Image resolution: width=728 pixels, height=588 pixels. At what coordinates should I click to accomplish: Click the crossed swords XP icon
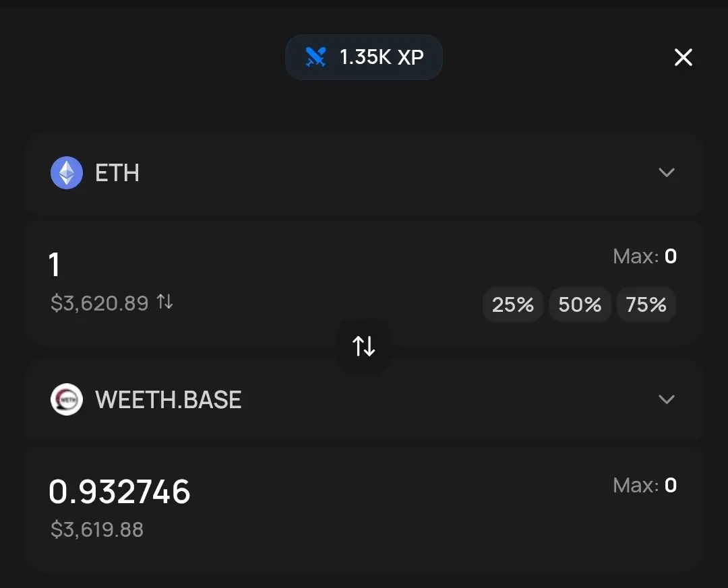tap(315, 57)
